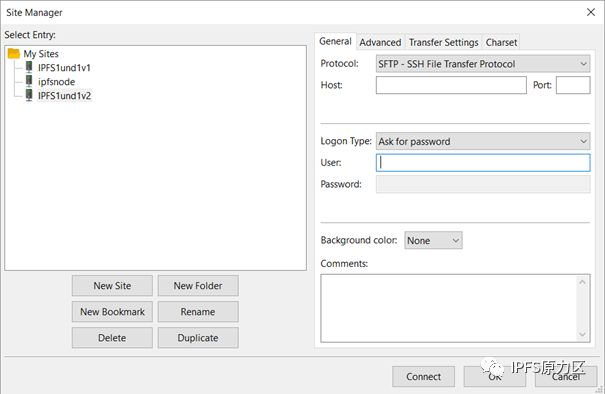The height and width of the screenshot is (394, 605).
Task: Open the Background color dropdown
Action: (433, 240)
